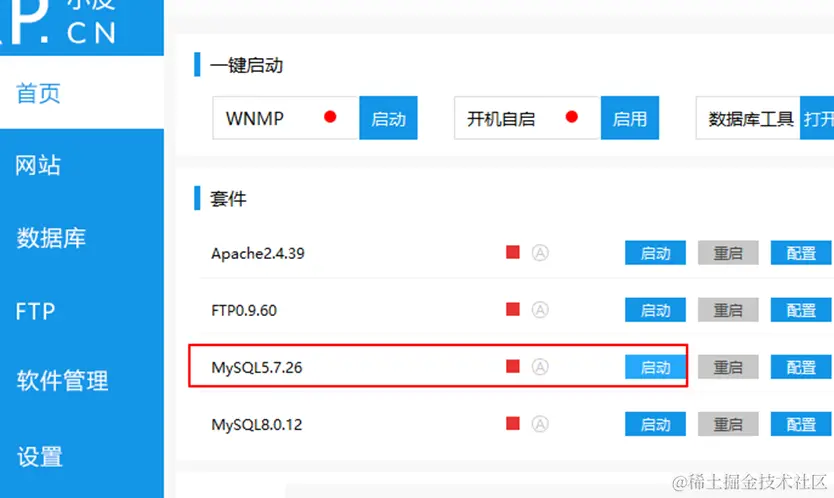
Task: Open MySQL5.7.26 配置 settings
Action: pos(801,367)
